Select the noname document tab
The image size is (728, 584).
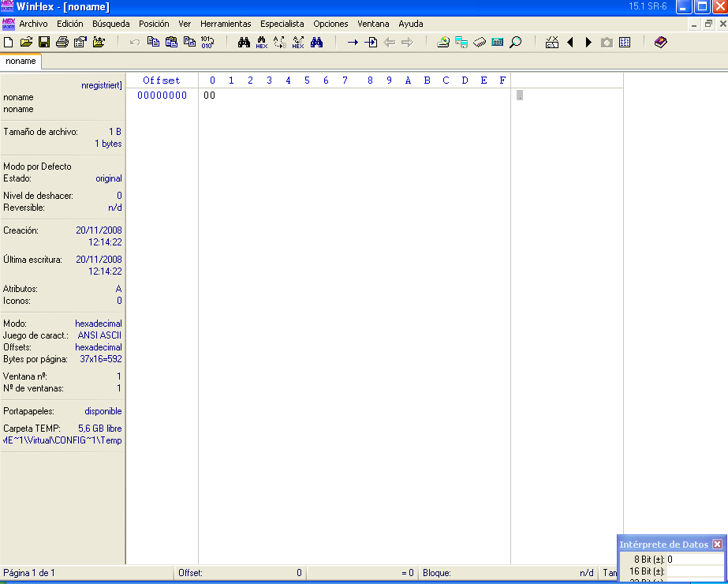21,62
